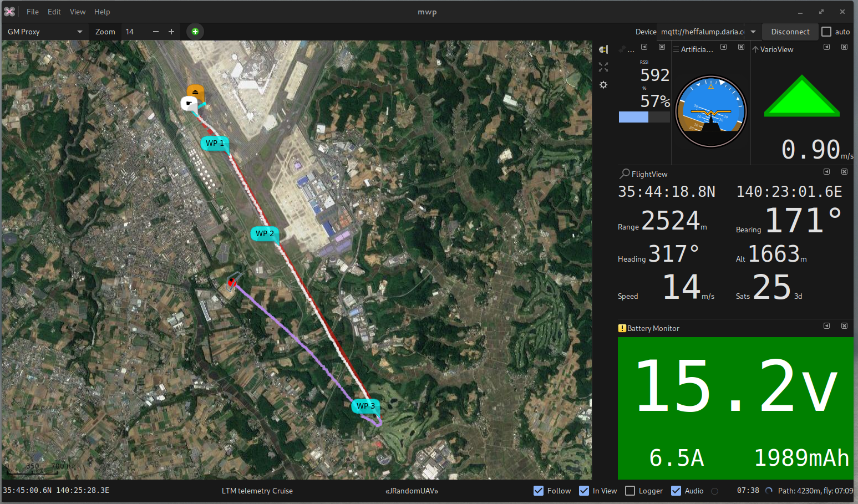The width and height of the screenshot is (858, 504).
Task: Click the artificial horizon gauge
Action: (x=710, y=111)
